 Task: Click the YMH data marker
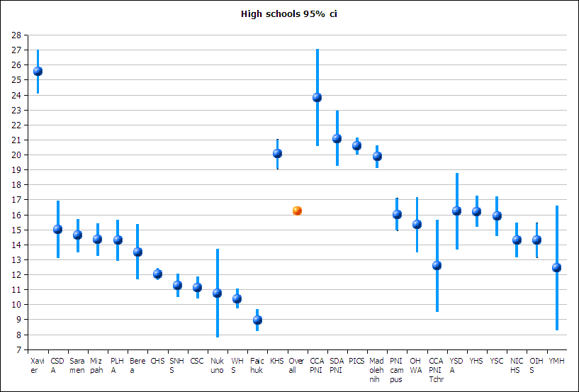(556, 267)
